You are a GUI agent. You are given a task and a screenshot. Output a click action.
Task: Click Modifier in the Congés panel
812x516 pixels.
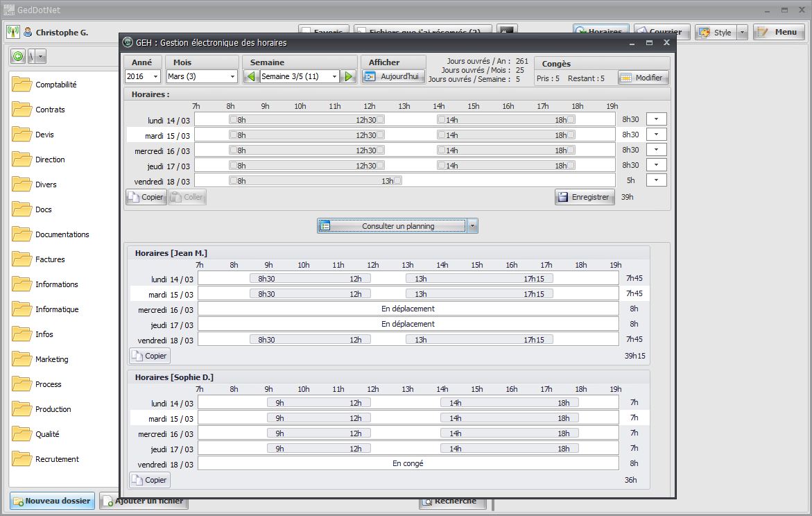click(643, 78)
